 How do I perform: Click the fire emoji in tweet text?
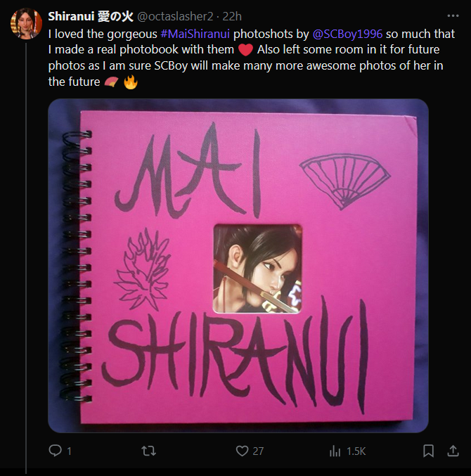(131, 82)
